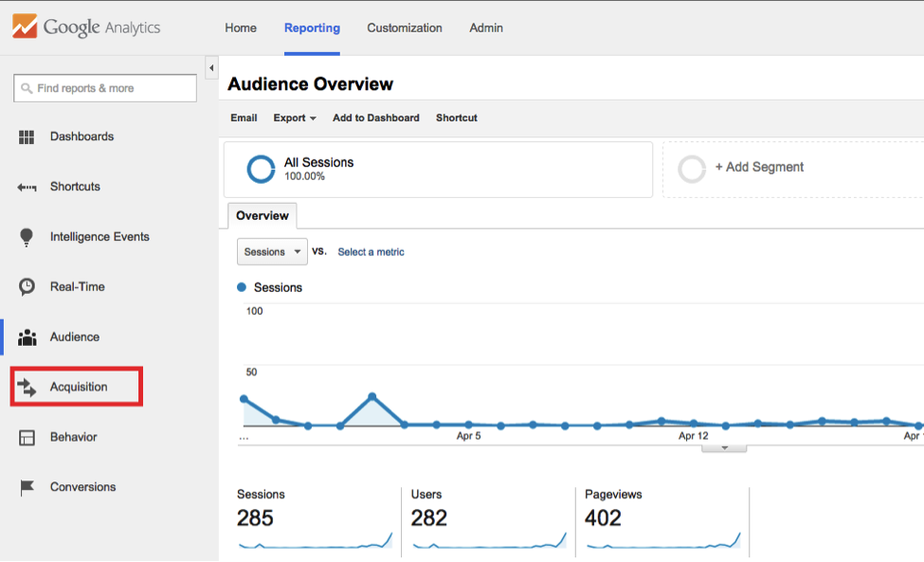
Task: Click the Behavior panel icon
Action: [x=27, y=437]
